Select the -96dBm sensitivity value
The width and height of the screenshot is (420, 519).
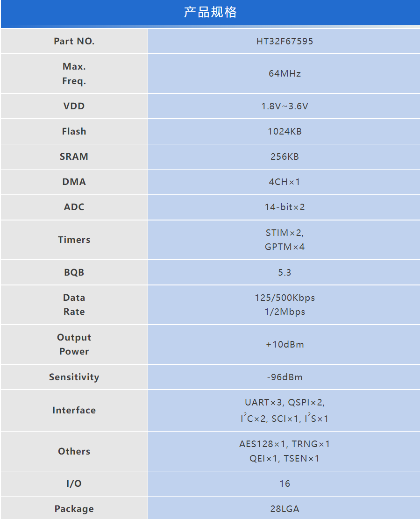(285, 377)
